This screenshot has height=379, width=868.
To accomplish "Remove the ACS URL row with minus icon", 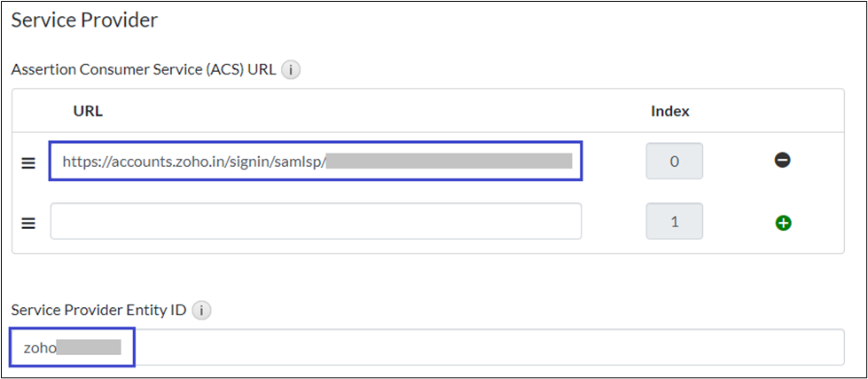I will coord(782,161).
